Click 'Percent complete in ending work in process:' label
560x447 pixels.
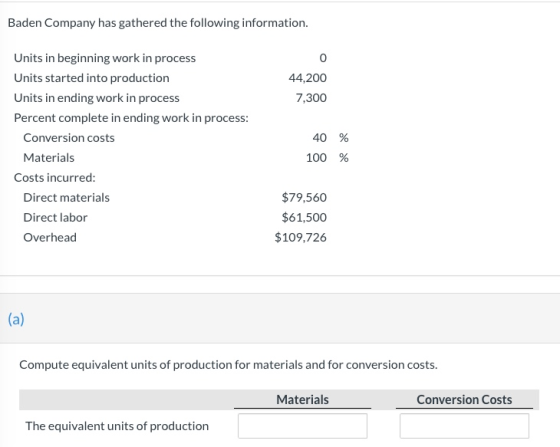(131, 118)
